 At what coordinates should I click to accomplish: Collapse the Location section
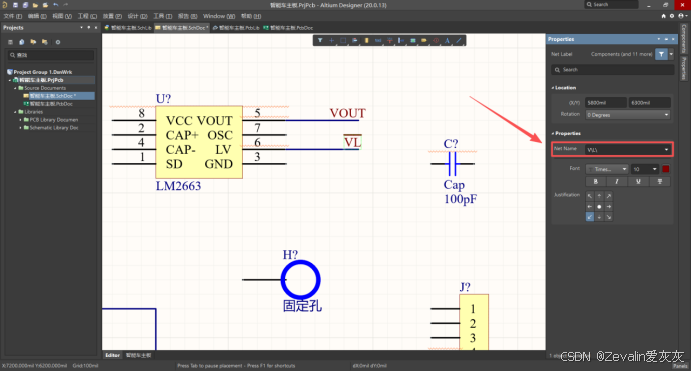click(x=553, y=88)
